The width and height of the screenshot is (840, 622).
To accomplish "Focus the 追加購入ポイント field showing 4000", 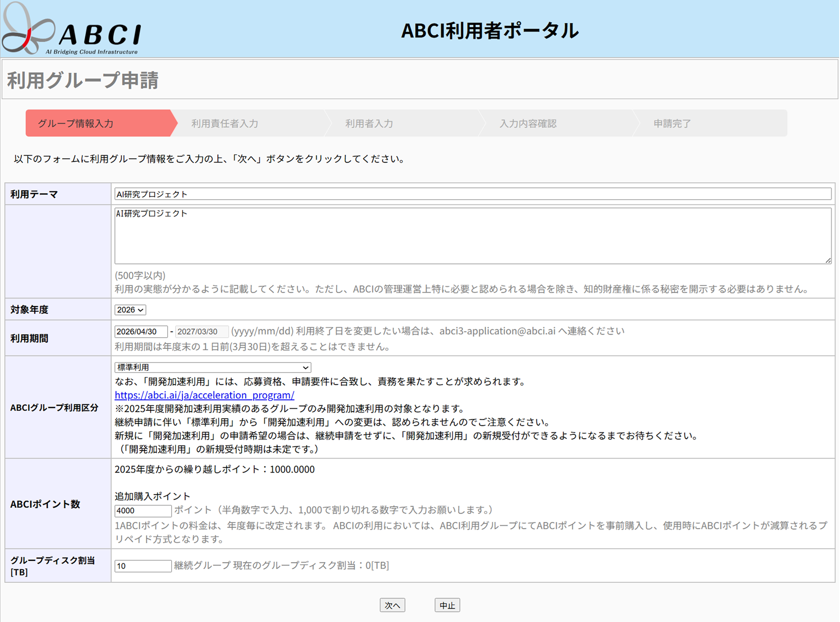I will tap(143, 510).
